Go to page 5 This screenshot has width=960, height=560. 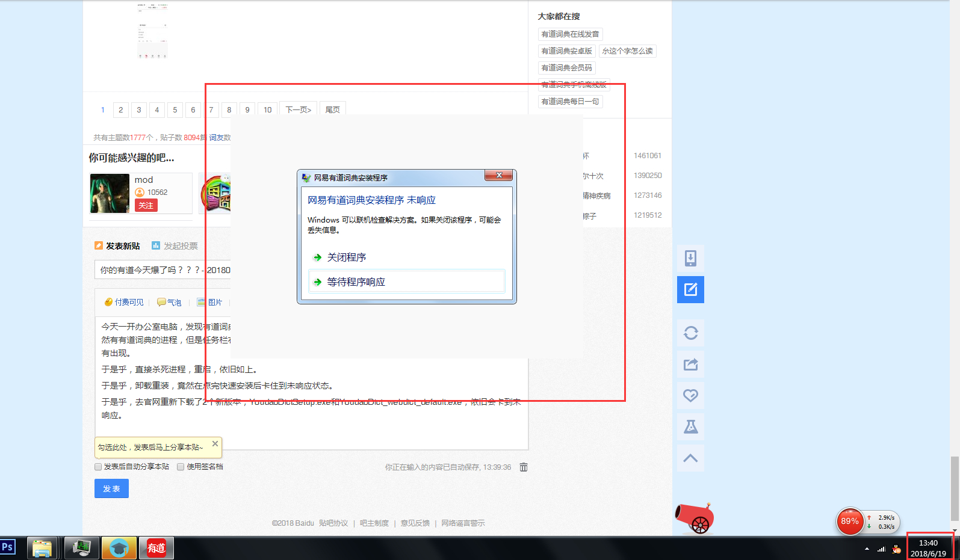click(x=175, y=109)
